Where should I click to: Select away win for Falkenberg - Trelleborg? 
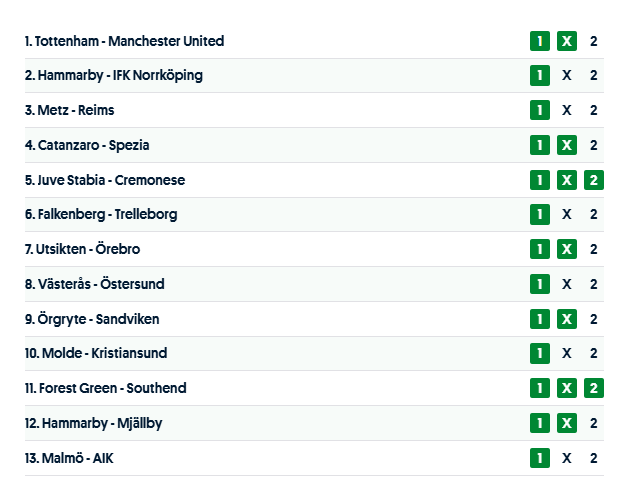593,214
